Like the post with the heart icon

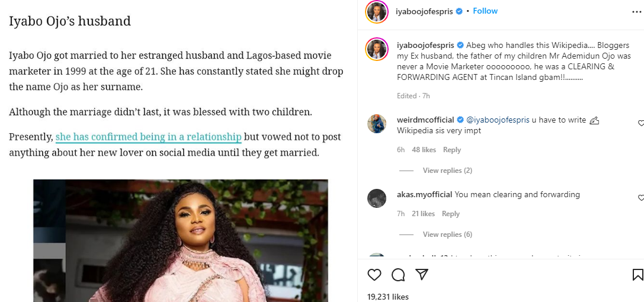[374, 275]
